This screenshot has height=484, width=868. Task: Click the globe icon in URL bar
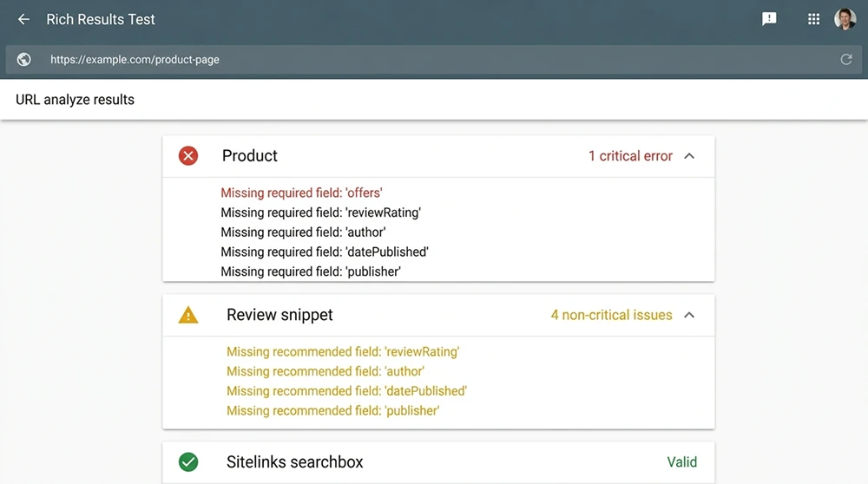pos(24,60)
